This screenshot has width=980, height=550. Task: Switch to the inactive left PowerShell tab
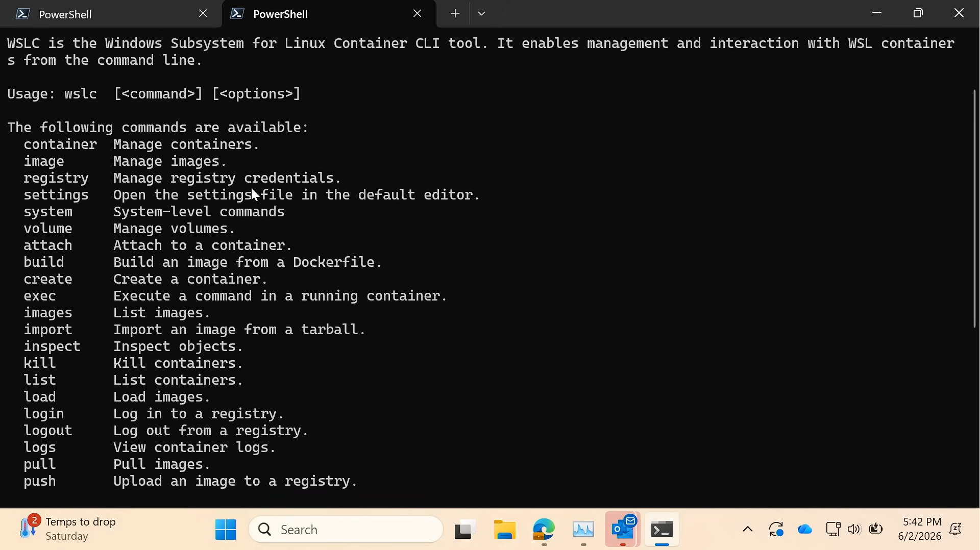(x=111, y=14)
